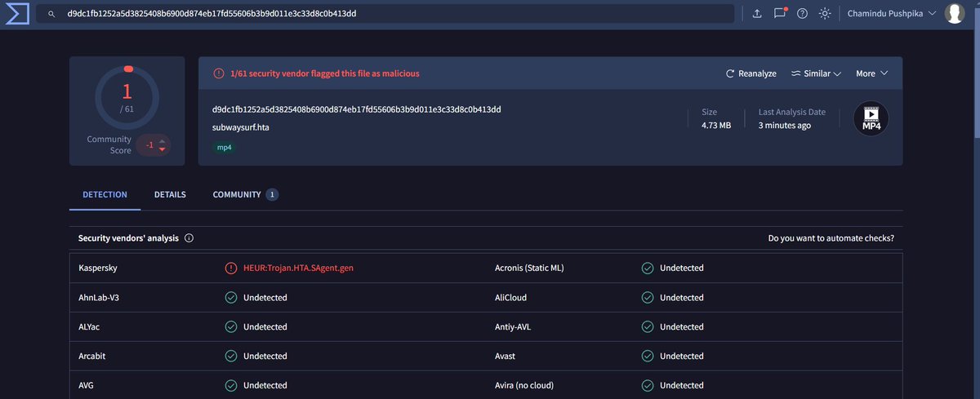The image size is (980, 399).
Task: Click the malicious warning icon in banner
Action: click(x=219, y=73)
